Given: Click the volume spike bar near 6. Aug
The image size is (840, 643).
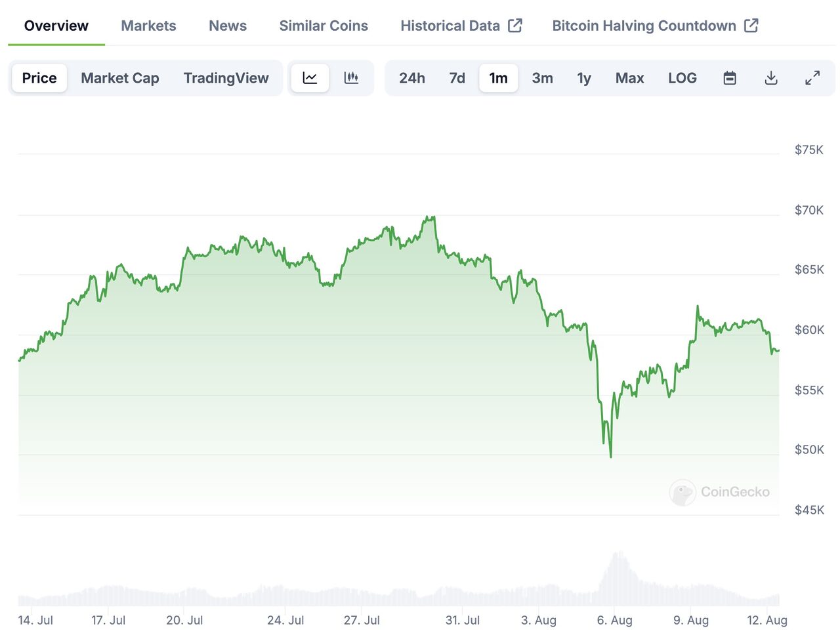Looking at the screenshot, I should (x=617, y=578).
